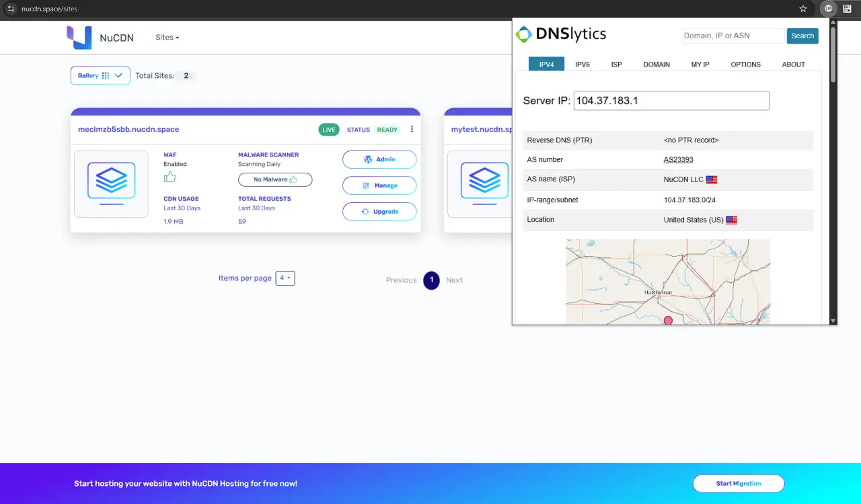Go to the Previous page
This screenshot has width=861, height=504.
pos(402,280)
